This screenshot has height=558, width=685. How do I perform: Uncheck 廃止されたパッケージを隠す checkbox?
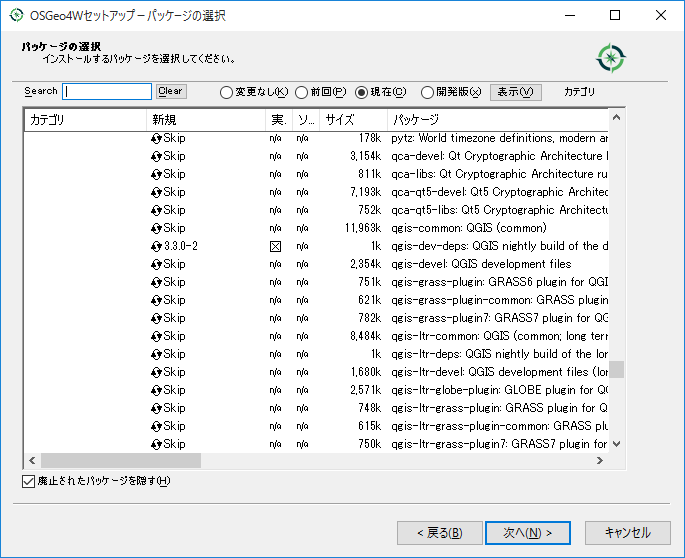coord(28,481)
